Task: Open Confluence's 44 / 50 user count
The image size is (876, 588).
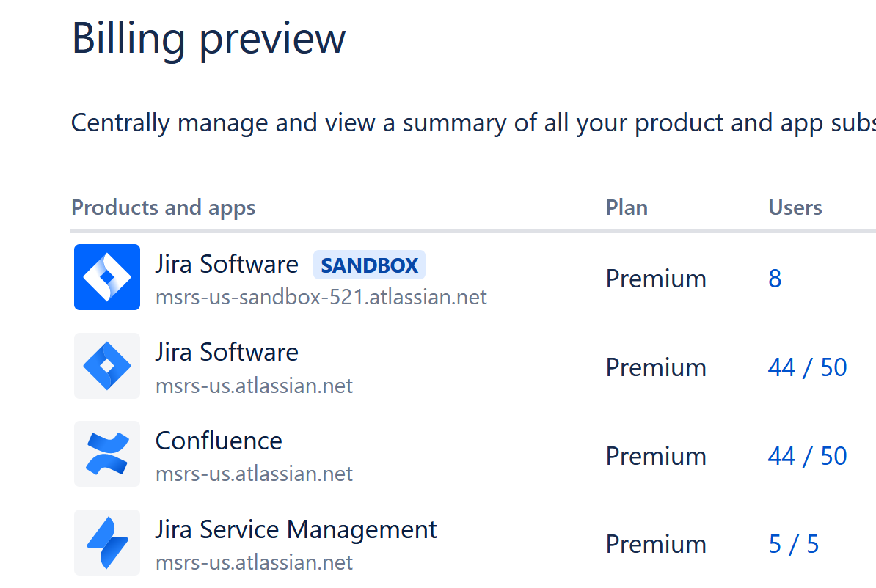Action: point(807,456)
